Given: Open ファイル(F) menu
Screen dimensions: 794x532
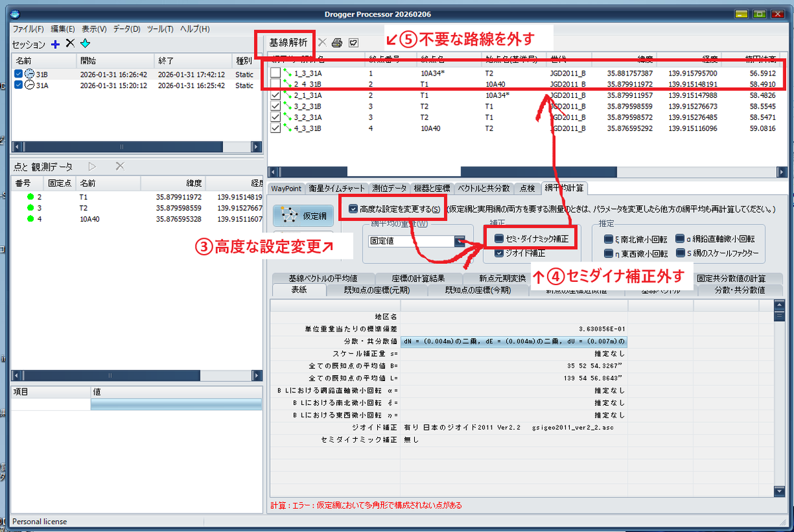Looking at the screenshot, I should pos(28,29).
